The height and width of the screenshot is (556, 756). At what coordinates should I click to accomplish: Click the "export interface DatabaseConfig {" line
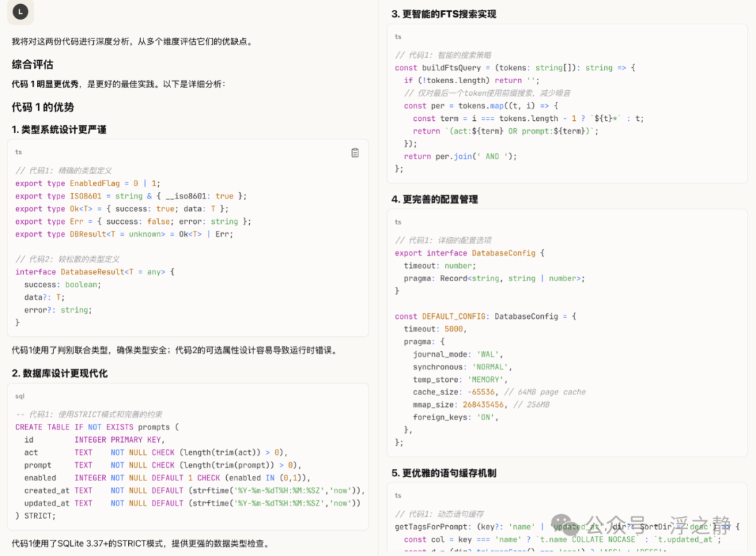pos(470,253)
